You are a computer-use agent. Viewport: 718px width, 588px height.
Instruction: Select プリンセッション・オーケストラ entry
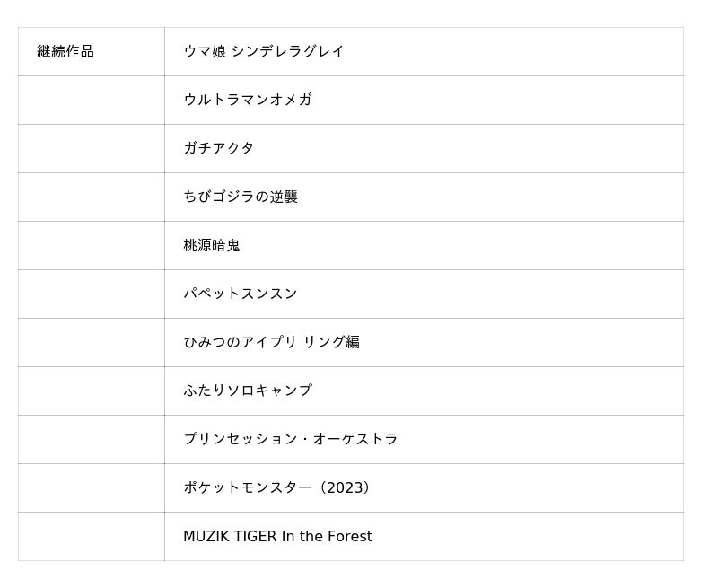pos(291,439)
